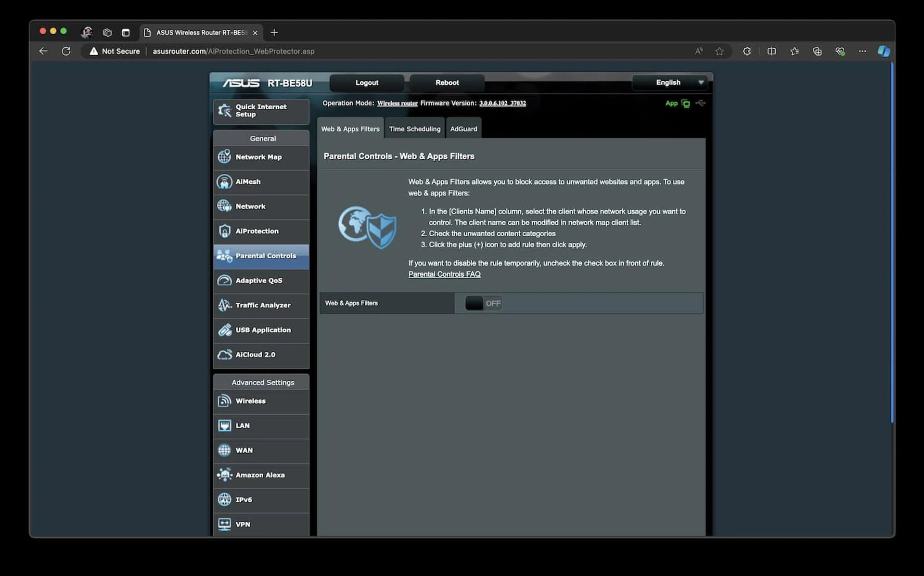The width and height of the screenshot is (924, 576).
Task: Open the Network sidebar icon
Action: (x=224, y=206)
